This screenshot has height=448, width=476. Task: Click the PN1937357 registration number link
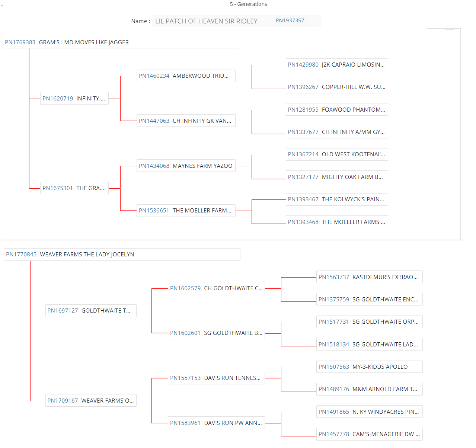pyautogui.click(x=290, y=21)
